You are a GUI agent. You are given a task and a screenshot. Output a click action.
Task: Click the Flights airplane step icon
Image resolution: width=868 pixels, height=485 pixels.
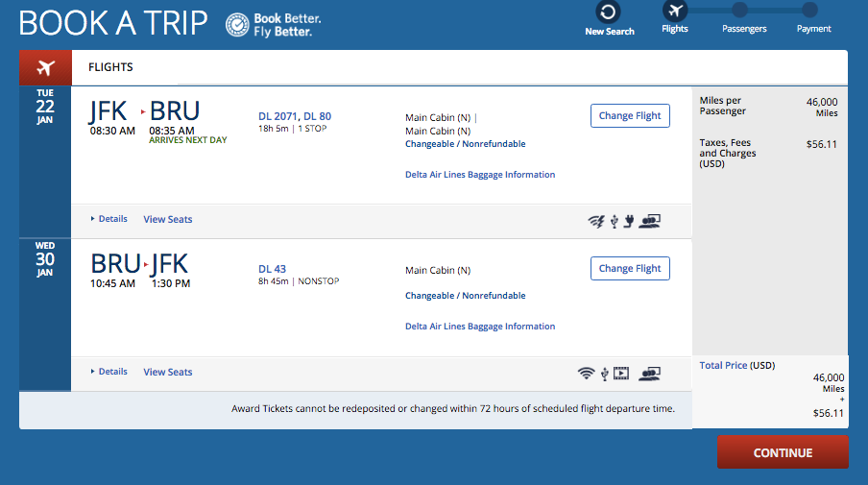coord(675,12)
